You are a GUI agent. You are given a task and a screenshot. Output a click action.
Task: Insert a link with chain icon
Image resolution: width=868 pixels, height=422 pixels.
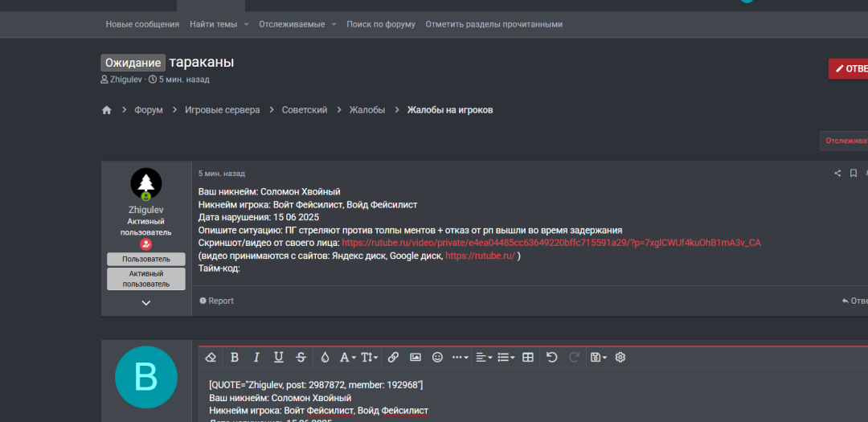point(393,358)
